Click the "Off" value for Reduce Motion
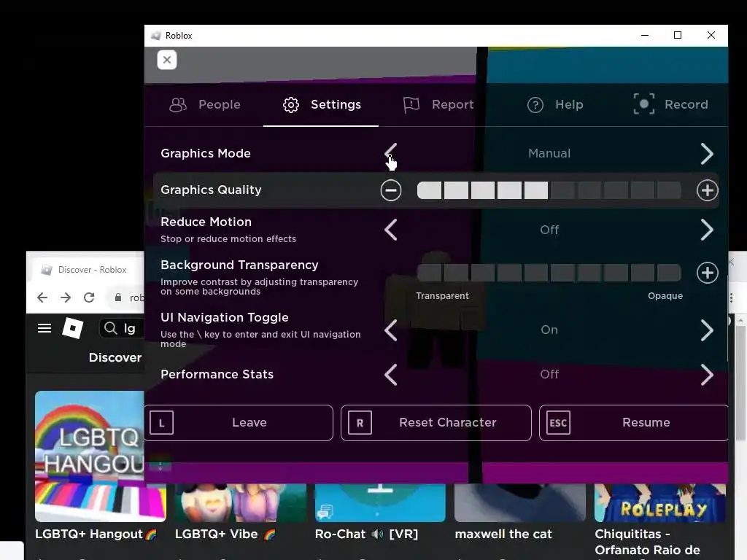 click(549, 230)
